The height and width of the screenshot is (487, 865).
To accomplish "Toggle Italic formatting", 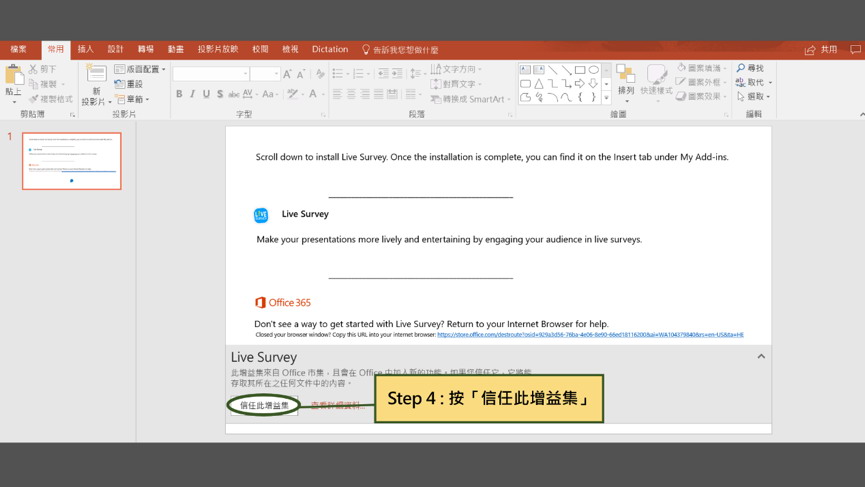I will click(x=193, y=94).
